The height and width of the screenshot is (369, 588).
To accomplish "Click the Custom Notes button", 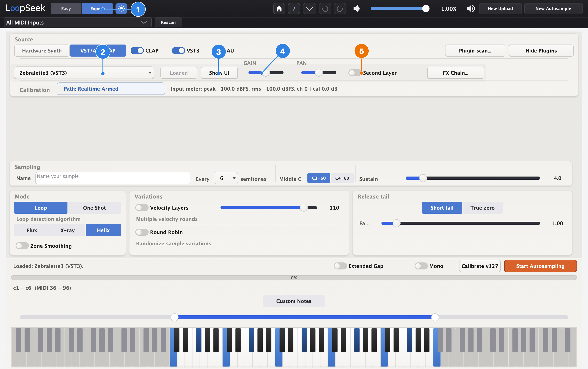I will 294,301.
